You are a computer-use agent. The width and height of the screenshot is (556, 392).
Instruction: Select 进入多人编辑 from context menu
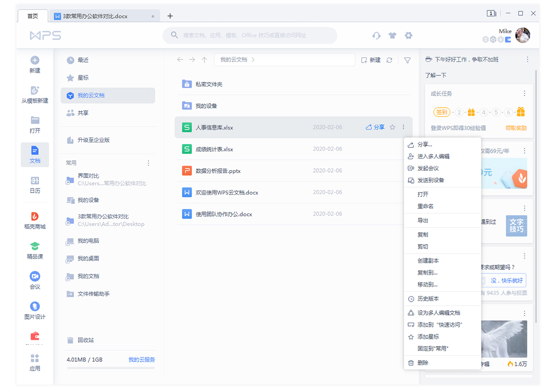pos(442,156)
